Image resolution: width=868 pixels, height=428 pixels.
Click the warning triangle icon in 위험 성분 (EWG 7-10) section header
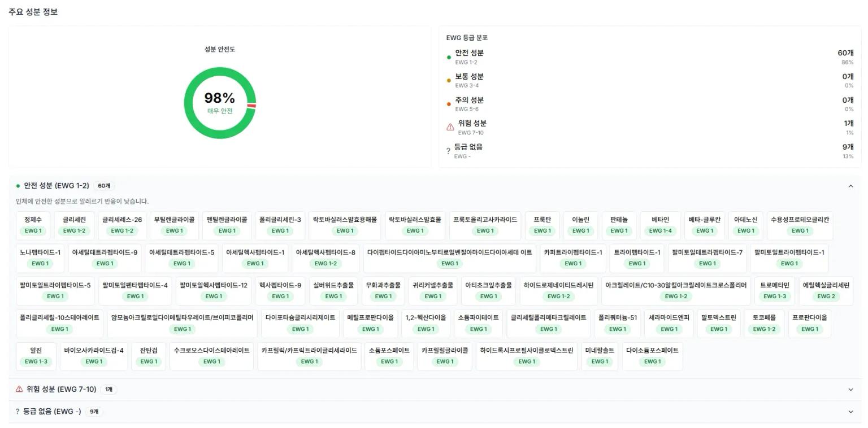(x=19, y=389)
